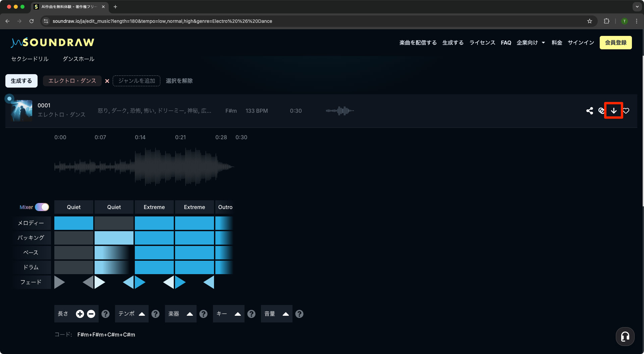Open the FAQ page
The image size is (644, 354).
(x=506, y=43)
